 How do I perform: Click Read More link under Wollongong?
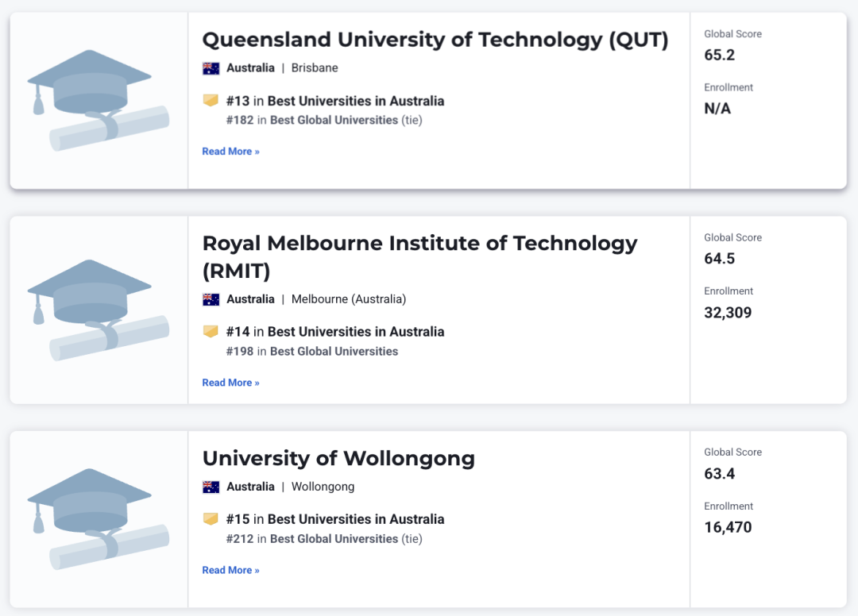(x=231, y=570)
